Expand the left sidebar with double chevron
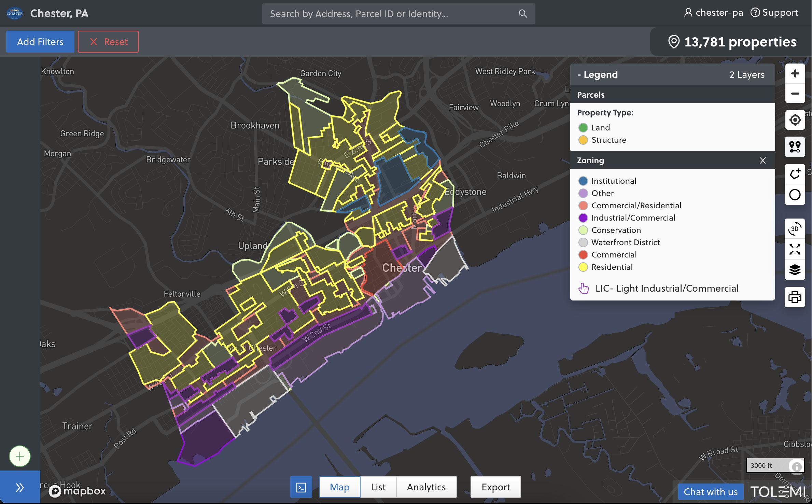This screenshot has width=812, height=504. pos(20,487)
